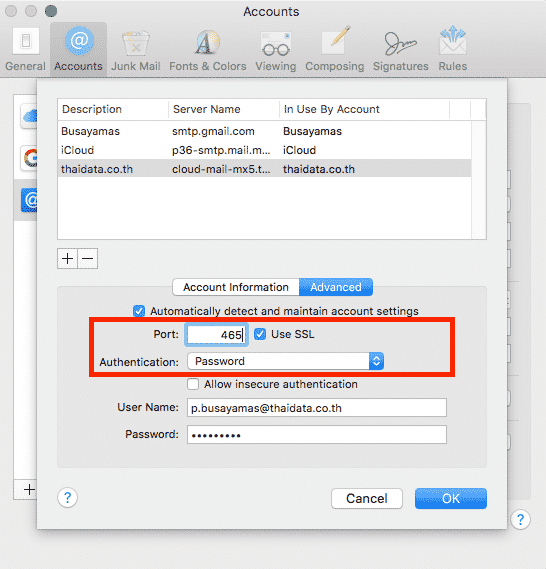
Task: Select the smtp.gmail.com server row
Action: [264, 131]
